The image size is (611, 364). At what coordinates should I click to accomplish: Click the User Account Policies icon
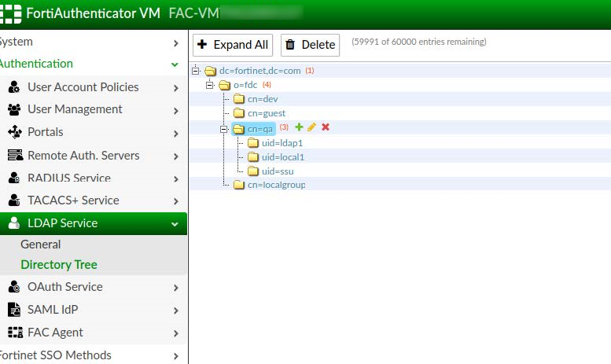click(x=14, y=87)
